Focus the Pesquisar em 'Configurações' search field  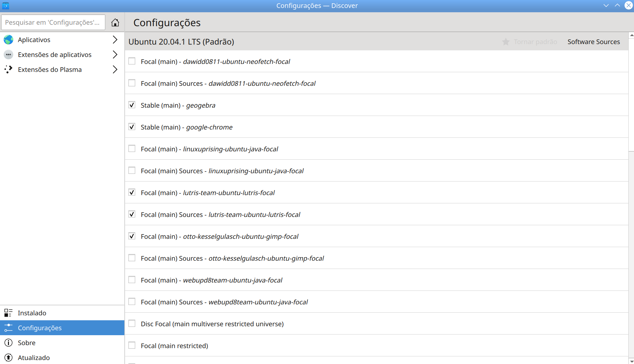[x=53, y=23]
